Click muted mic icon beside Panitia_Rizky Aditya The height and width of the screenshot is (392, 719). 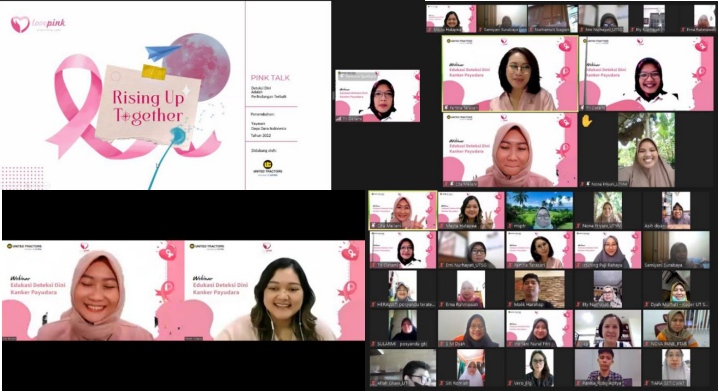point(579,383)
